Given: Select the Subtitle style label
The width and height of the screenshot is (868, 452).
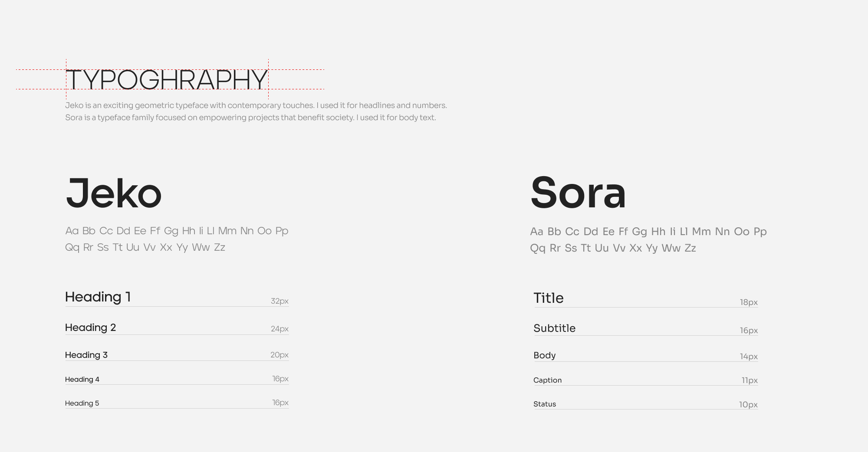Looking at the screenshot, I should [x=554, y=328].
